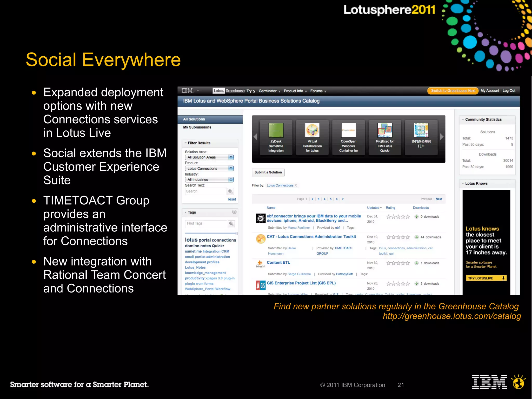Rate ebf.connector using its star rating
532x399 pixels.
398,217
